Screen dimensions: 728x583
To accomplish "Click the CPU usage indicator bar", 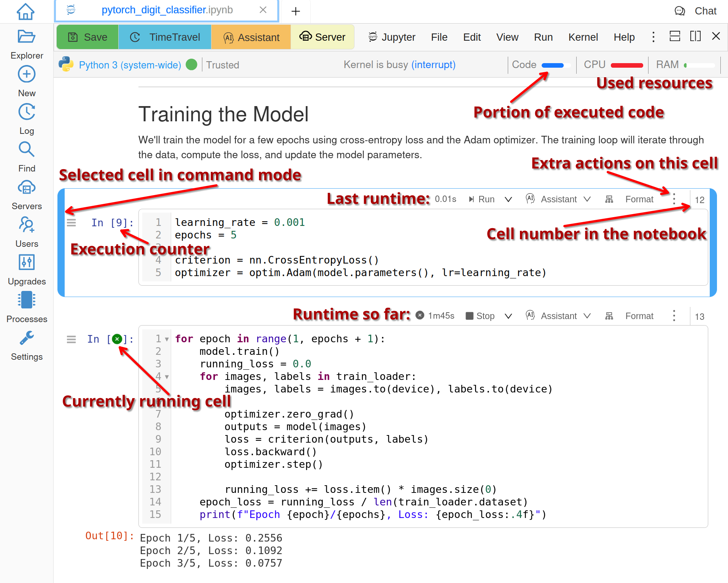I will 626,65.
